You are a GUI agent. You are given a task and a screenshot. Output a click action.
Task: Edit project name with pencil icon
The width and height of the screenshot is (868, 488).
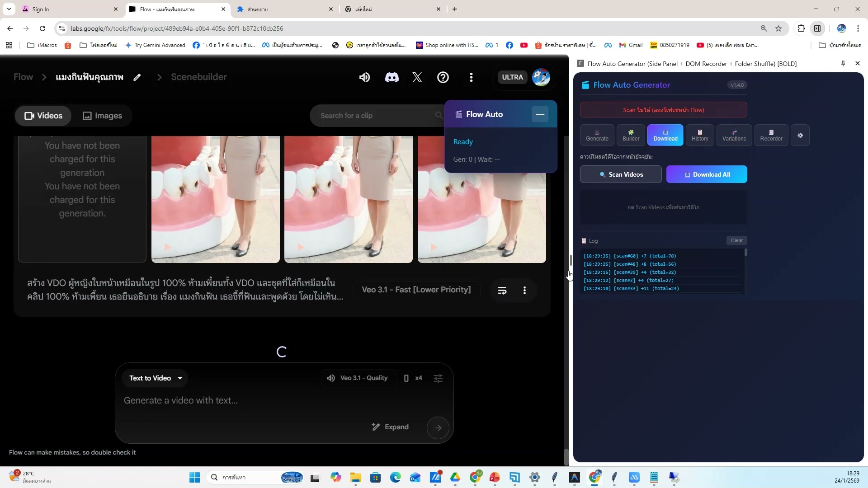[x=137, y=77]
